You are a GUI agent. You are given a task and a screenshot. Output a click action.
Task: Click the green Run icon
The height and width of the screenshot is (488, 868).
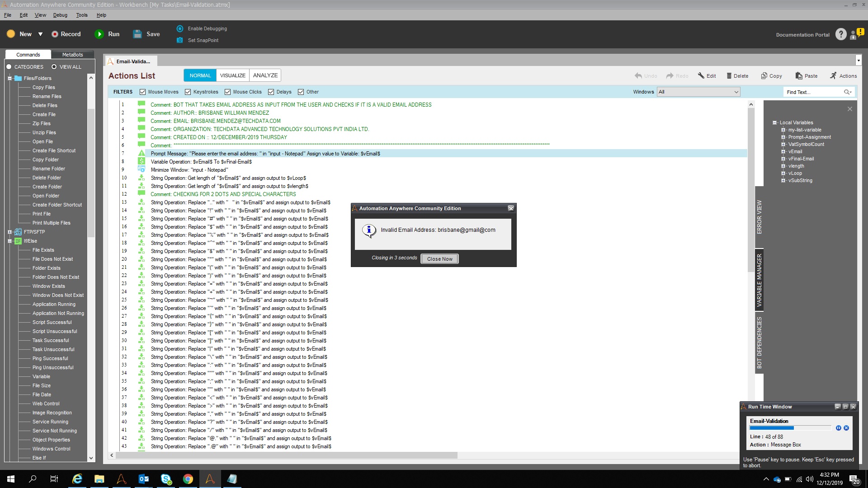99,34
